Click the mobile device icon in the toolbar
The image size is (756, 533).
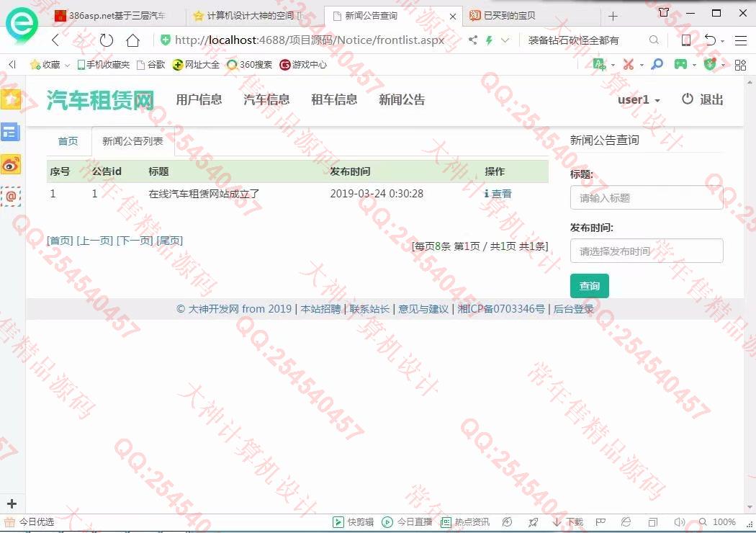(685, 40)
